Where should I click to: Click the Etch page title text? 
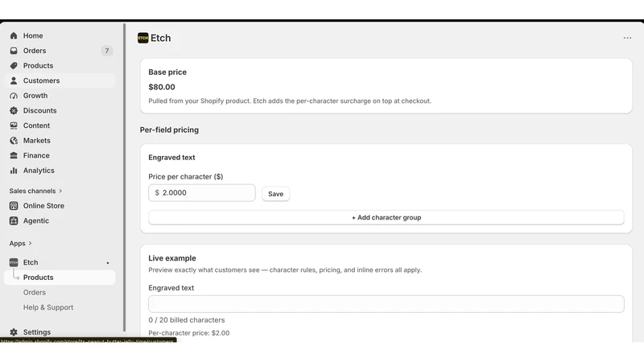(160, 38)
